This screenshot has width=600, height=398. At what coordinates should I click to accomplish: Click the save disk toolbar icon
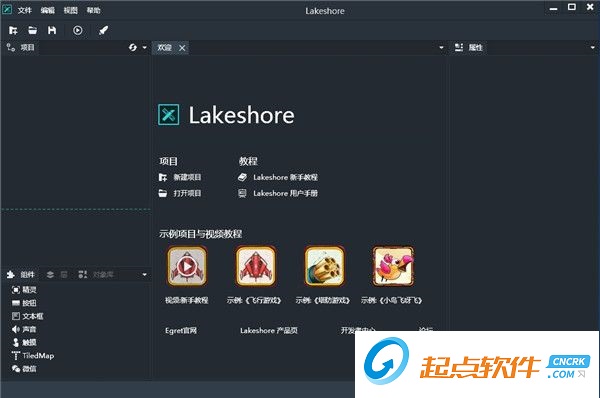coord(52,30)
